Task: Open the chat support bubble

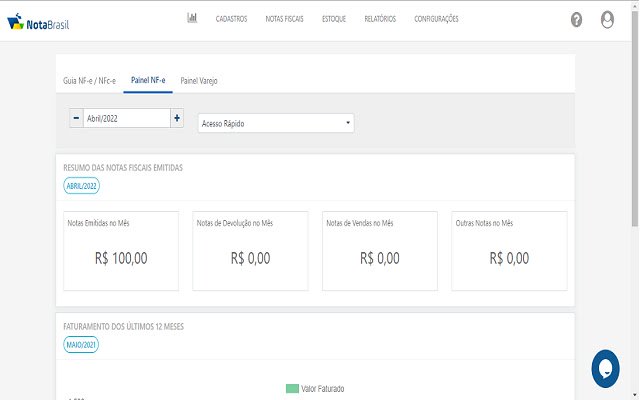Action: coord(605,369)
